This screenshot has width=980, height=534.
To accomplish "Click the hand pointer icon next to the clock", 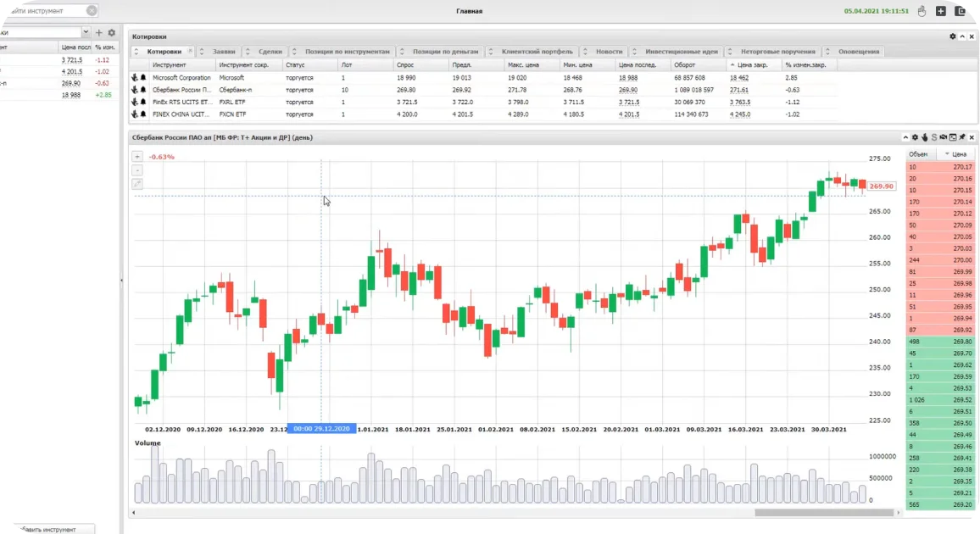I will point(922,11).
